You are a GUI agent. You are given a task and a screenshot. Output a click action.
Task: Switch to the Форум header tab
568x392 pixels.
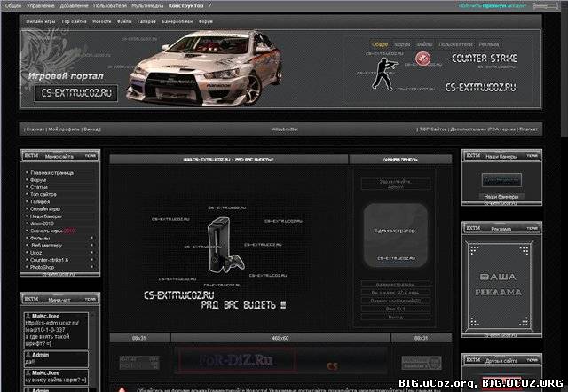click(402, 44)
